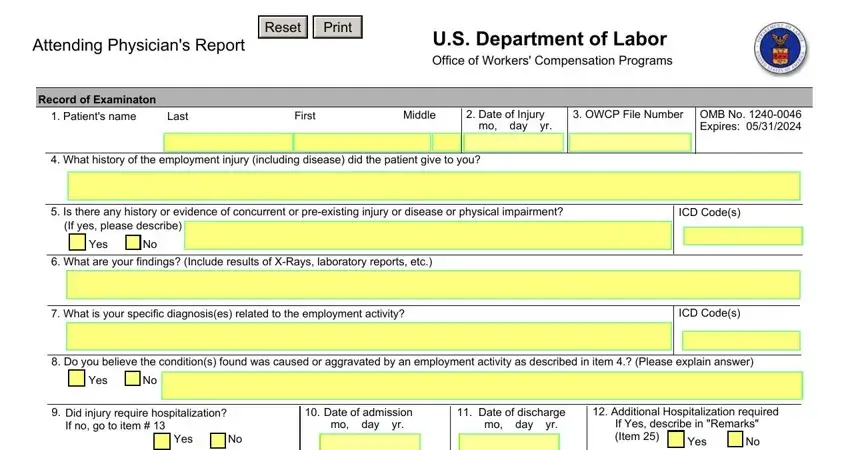Click the 'OMB No. 1240-0046' text
This screenshot has width=850, height=450.
point(750,114)
